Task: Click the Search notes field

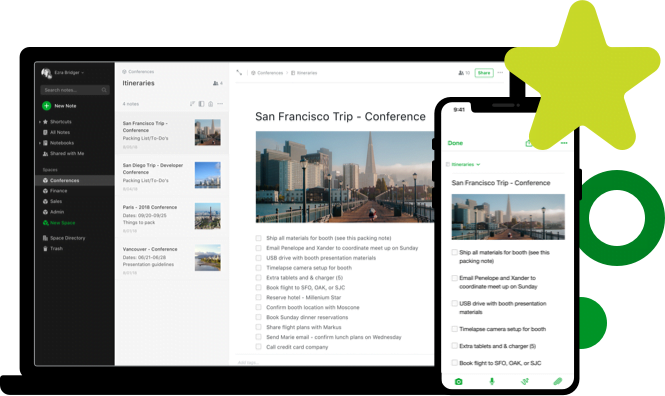Action: [x=75, y=90]
